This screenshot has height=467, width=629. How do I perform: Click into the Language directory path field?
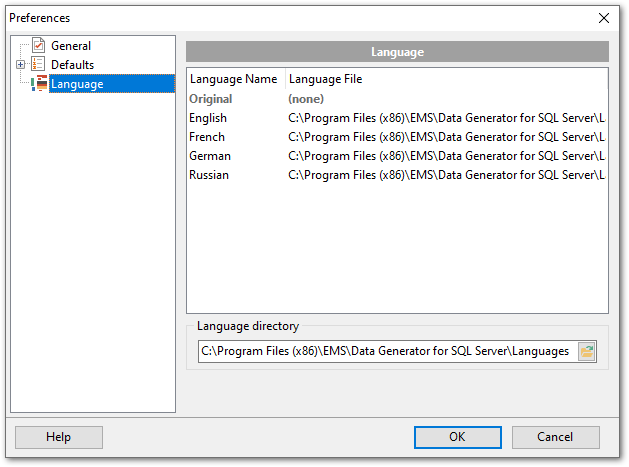385,351
